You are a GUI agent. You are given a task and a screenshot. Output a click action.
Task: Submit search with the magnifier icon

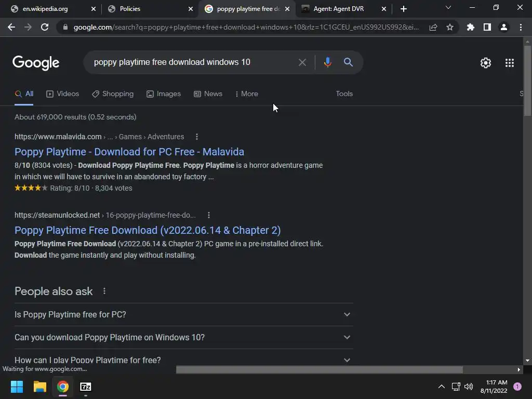coord(348,62)
